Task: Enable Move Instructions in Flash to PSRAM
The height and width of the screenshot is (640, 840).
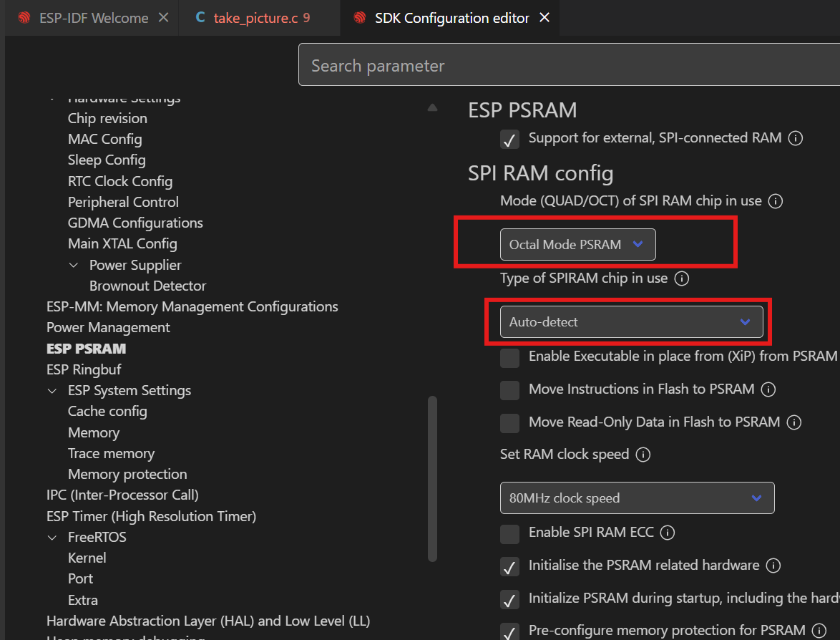Action: (509, 390)
